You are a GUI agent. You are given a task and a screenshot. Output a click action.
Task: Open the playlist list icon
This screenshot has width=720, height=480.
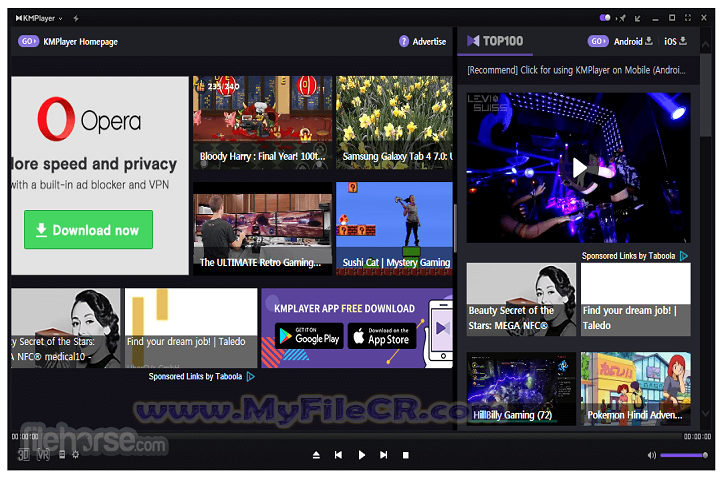62,455
